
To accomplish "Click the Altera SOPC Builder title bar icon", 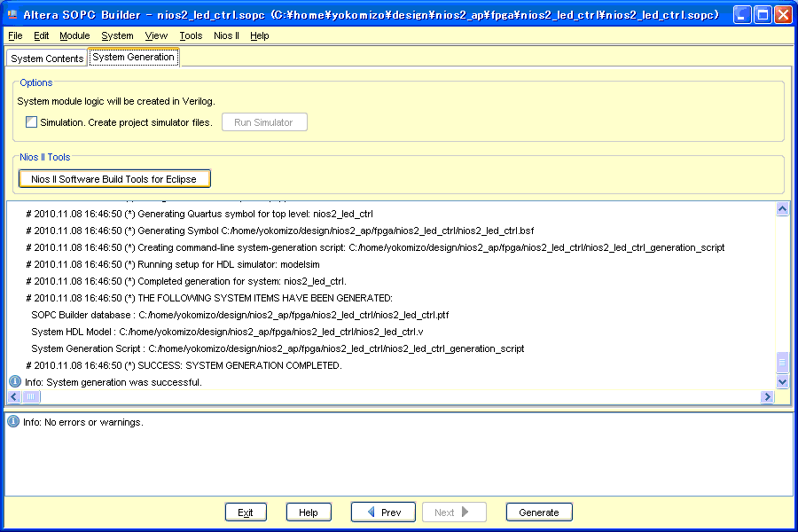I will pos(12,14).
